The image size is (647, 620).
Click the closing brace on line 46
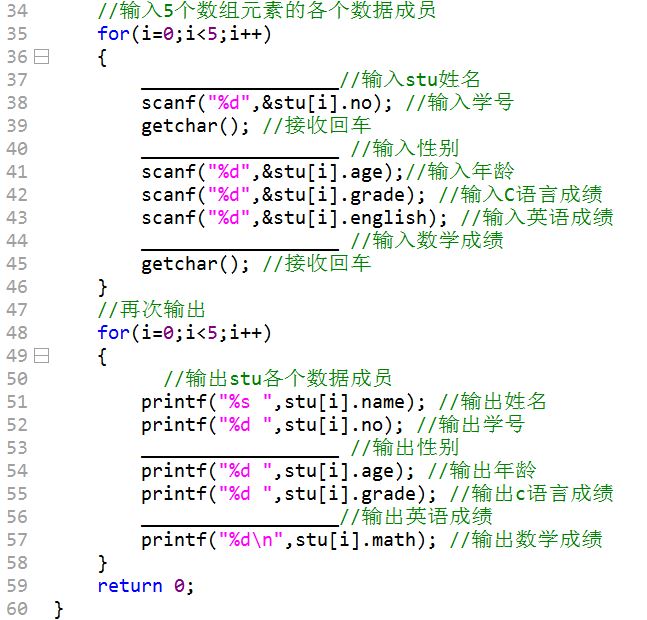click(x=102, y=287)
